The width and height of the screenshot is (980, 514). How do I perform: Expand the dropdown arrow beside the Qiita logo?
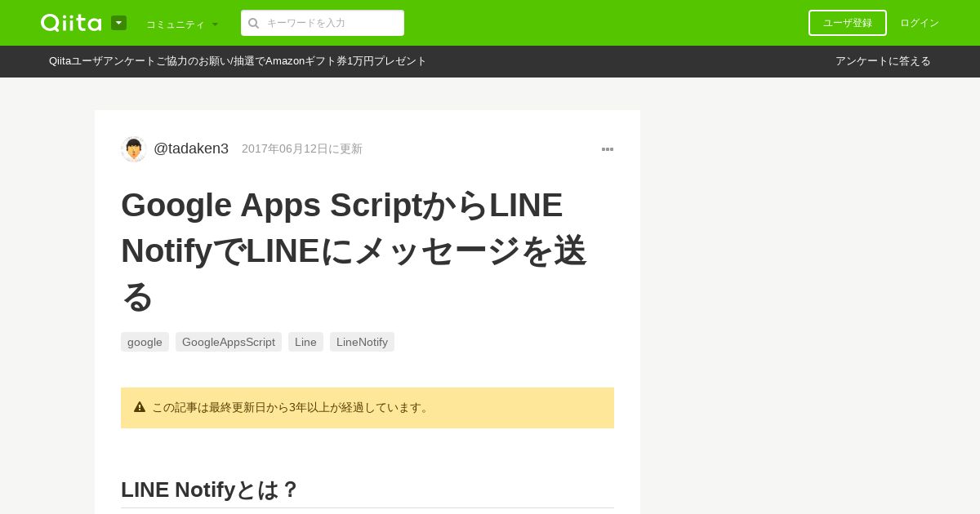click(118, 23)
